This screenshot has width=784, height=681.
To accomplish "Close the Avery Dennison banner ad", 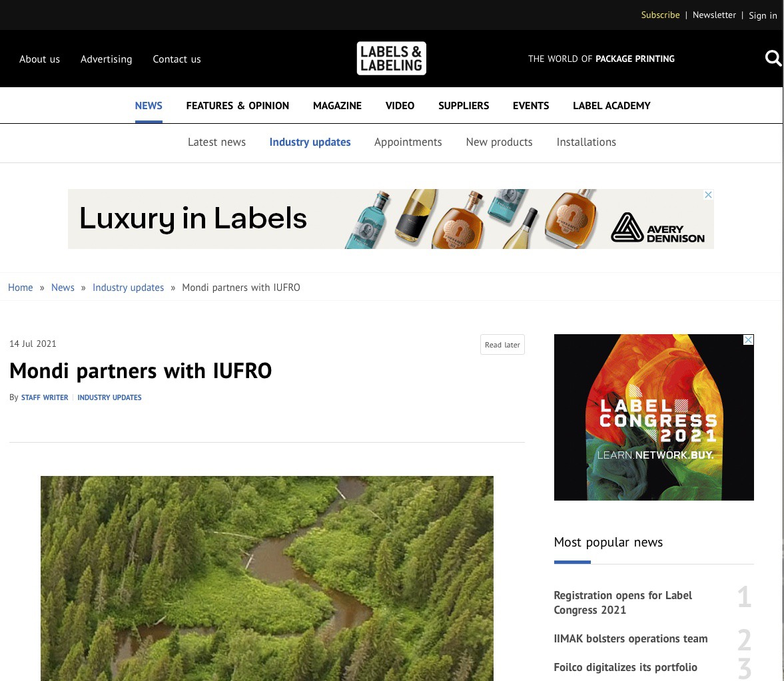I will [708, 195].
